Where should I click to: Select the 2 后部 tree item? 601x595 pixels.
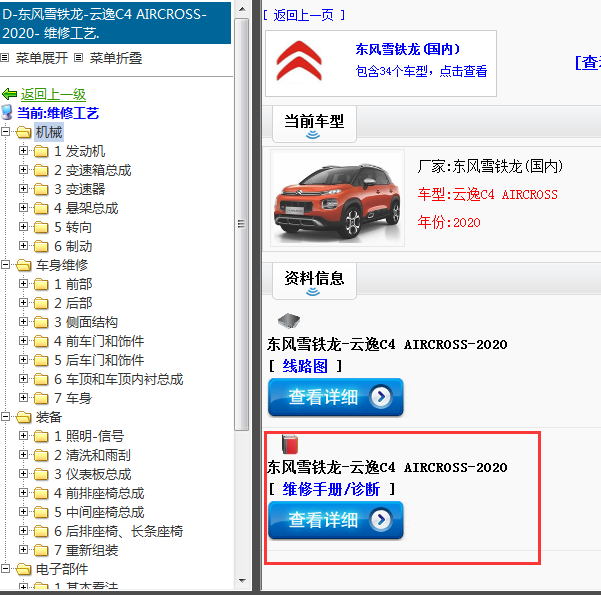coord(73,303)
